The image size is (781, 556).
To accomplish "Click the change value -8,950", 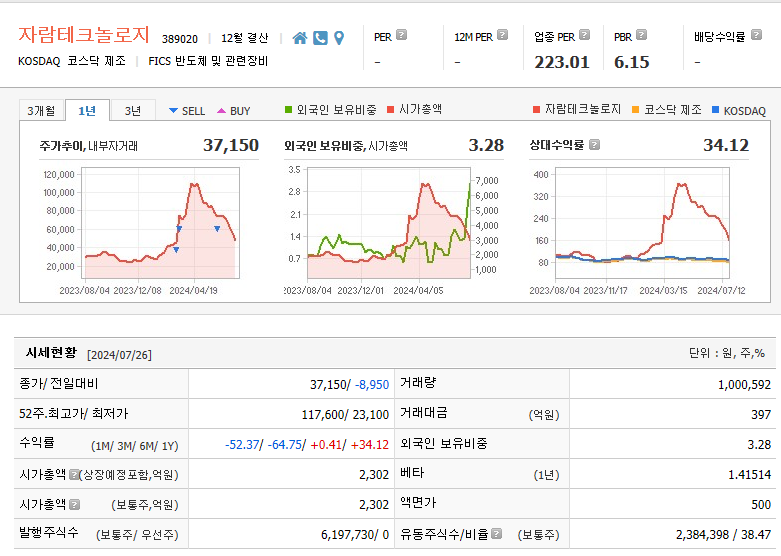I will (x=372, y=385).
